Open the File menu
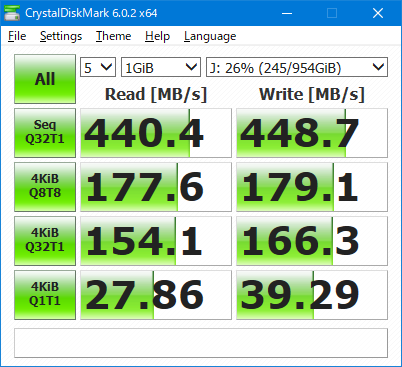The height and width of the screenshot is (367, 402). (17, 36)
